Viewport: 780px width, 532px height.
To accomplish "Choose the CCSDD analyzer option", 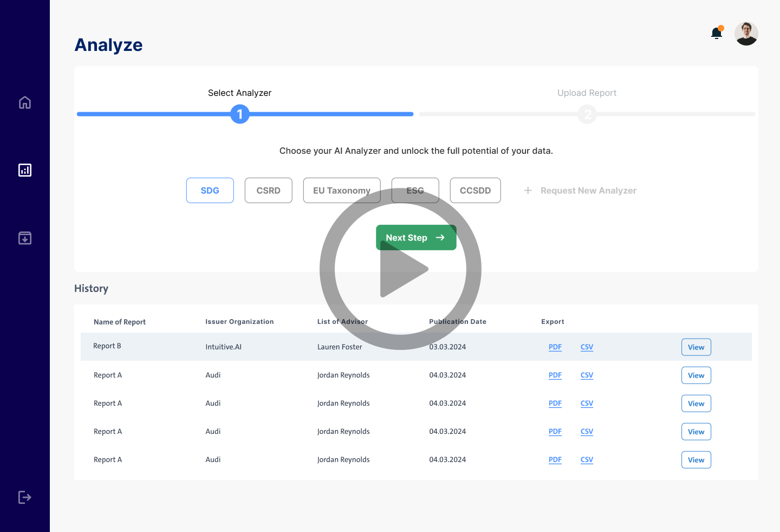I will pos(475,191).
